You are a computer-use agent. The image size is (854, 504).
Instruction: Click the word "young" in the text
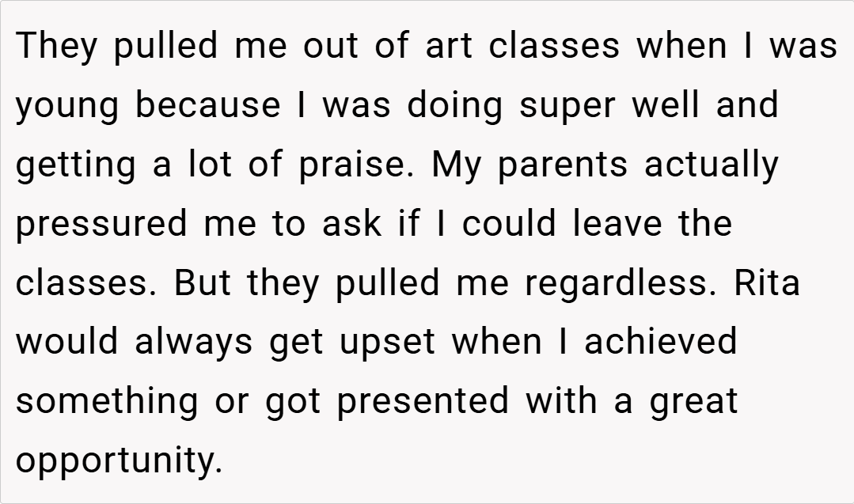point(68,107)
